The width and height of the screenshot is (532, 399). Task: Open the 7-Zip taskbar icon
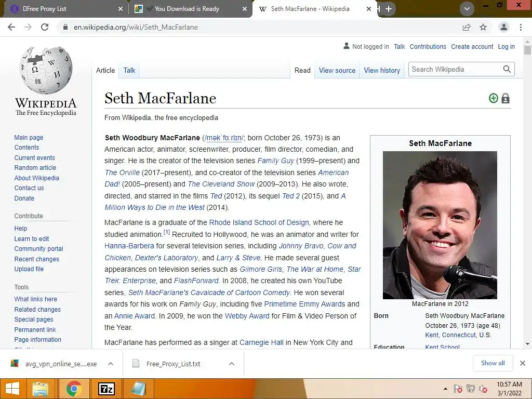(106, 389)
